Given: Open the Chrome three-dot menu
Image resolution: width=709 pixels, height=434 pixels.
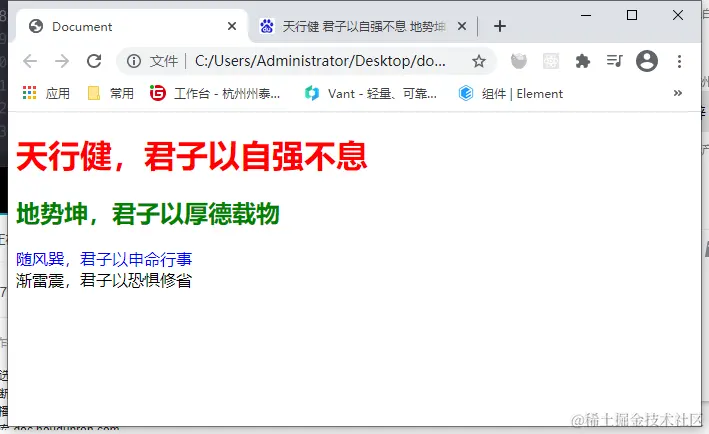Looking at the screenshot, I should (679, 61).
